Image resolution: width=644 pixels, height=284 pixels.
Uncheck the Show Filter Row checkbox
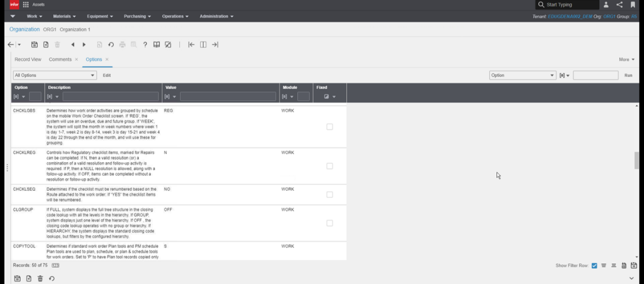pos(594,266)
